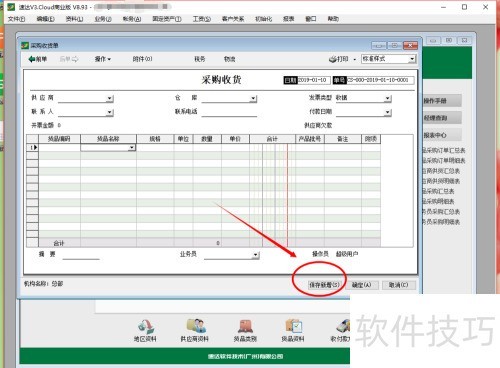Click the 后单 forward arrow
The height and width of the screenshot is (368, 500).
click(75, 59)
